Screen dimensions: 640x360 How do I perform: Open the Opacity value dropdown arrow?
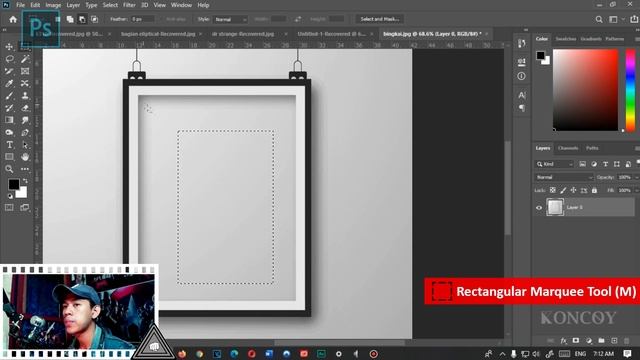(x=637, y=177)
